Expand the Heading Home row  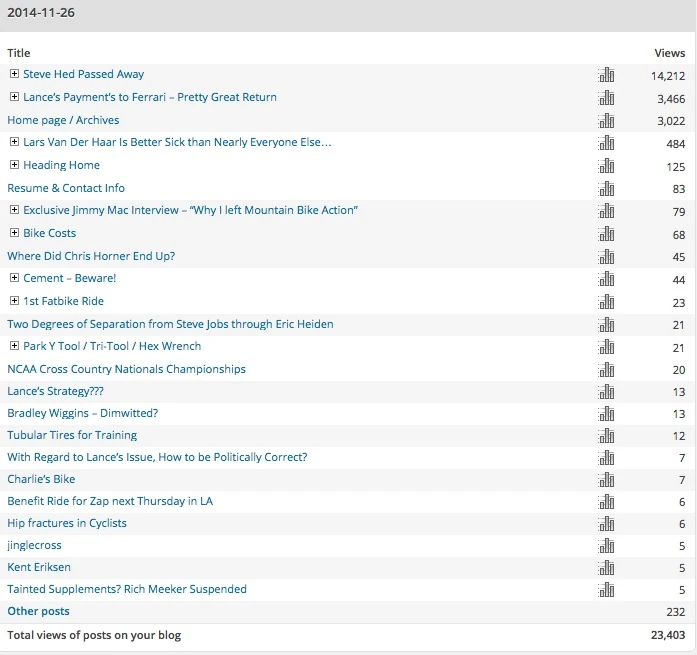(x=14, y=165)
